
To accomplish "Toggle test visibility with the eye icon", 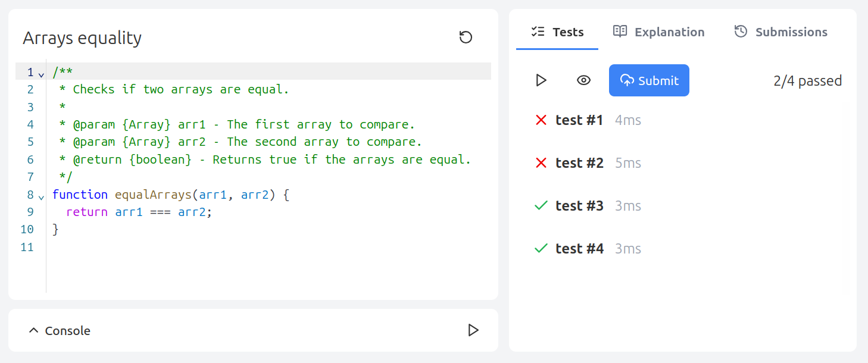I will [583, 80].
